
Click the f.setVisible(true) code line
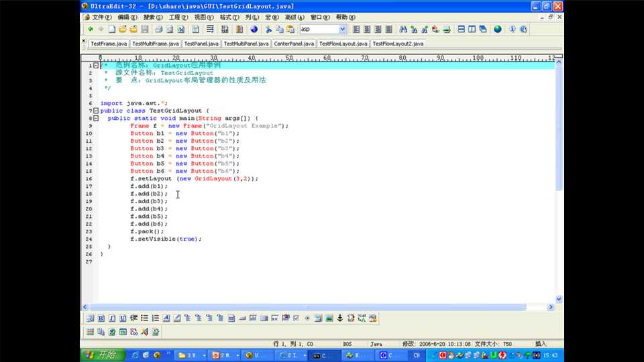coord(166,239)
